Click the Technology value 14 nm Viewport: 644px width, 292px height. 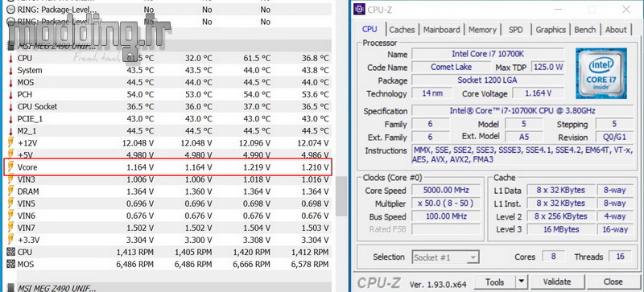[432, 93]
